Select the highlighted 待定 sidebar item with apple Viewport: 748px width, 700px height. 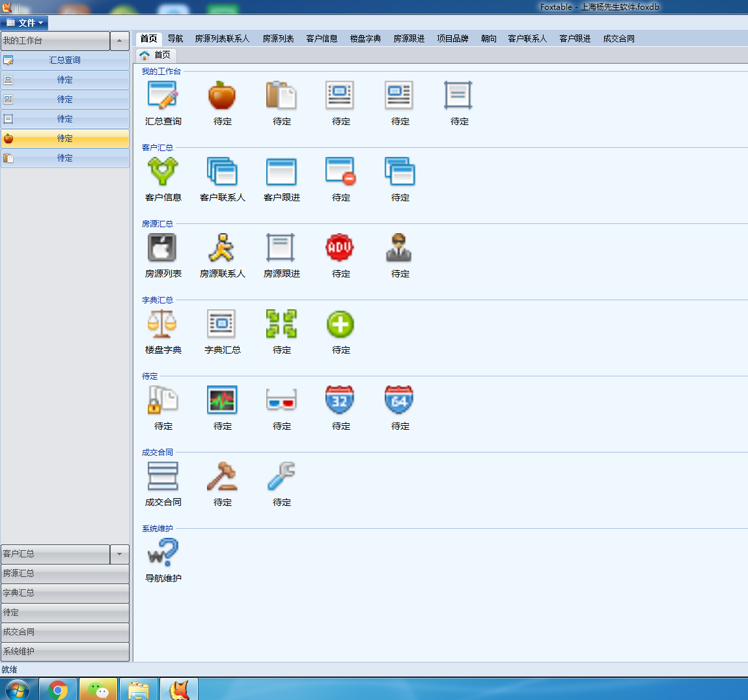pos(64,138)
